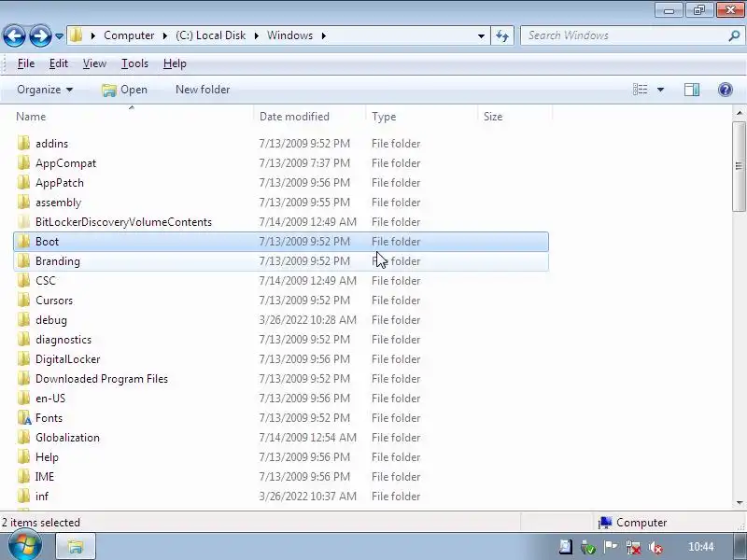Image resolution: width=747 pixels, height=560 pixels.
Task: Click Windows Explorer taskbar button
Action: (76, 546)
